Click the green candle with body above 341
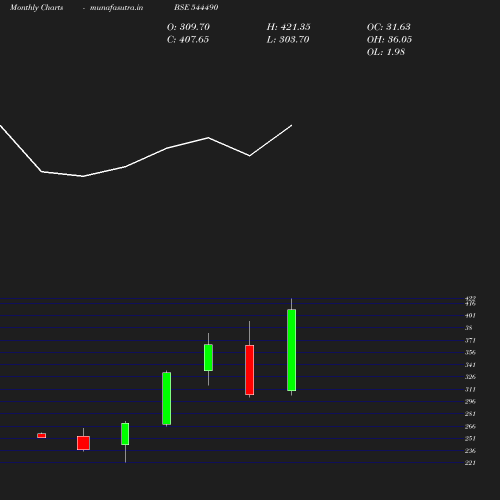Screen dimensions: 500x500 click(208, 358)
